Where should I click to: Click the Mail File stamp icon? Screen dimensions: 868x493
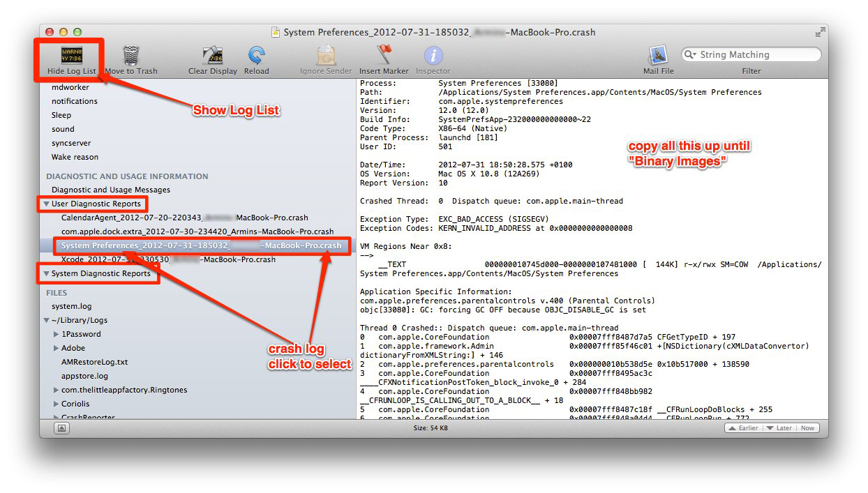pyautogui.click(x=659, y=56)
